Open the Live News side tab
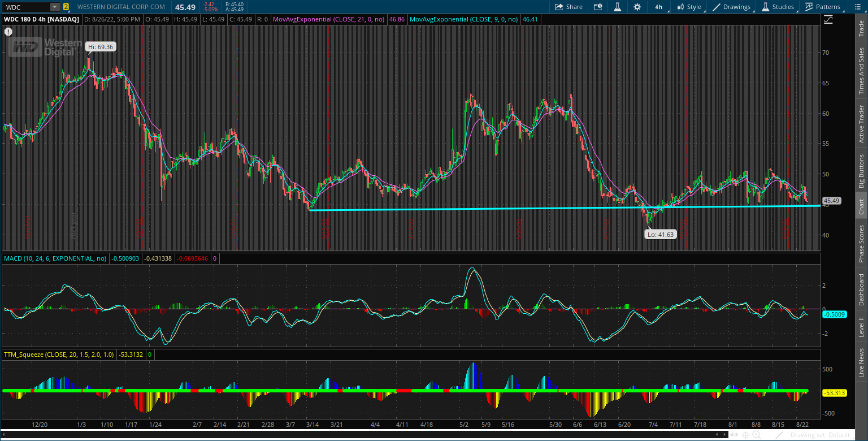 861,362
